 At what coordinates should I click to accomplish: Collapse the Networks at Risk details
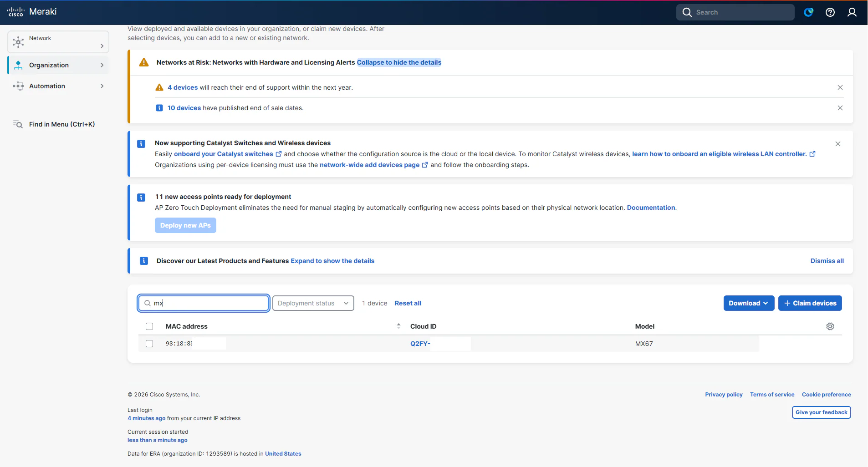coord(399,62)
